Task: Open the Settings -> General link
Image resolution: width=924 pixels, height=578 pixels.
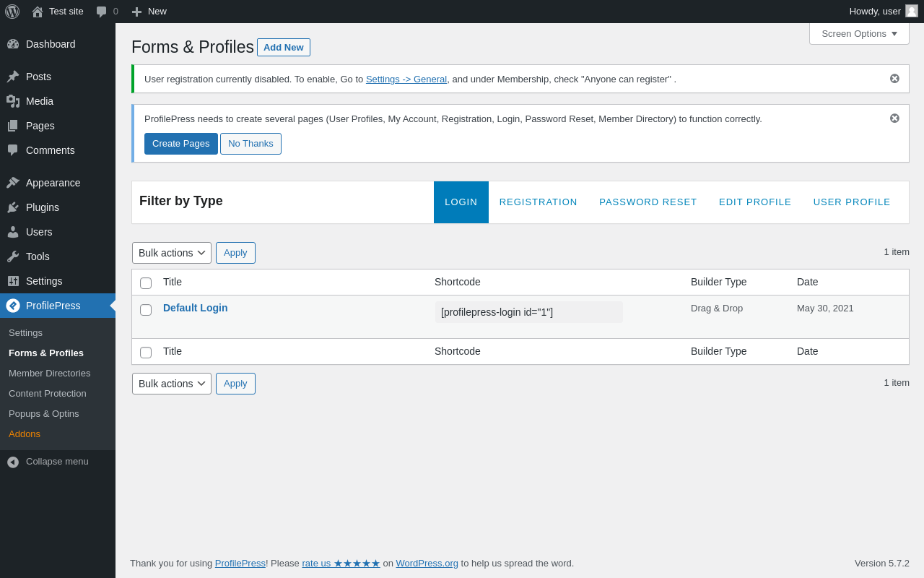Action: point(406,79)
